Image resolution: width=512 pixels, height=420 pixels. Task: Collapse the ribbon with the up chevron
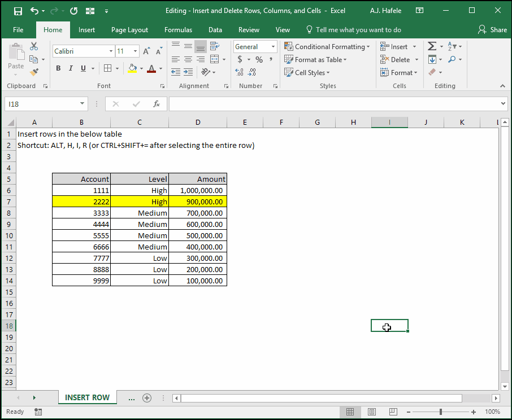click(x=502, y=86)
